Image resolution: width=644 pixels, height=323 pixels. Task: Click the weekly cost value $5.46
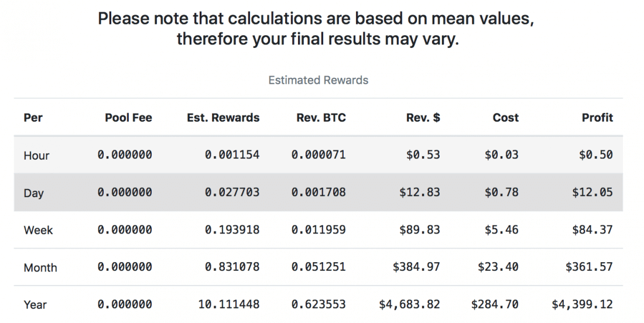[x=501, y=230]
